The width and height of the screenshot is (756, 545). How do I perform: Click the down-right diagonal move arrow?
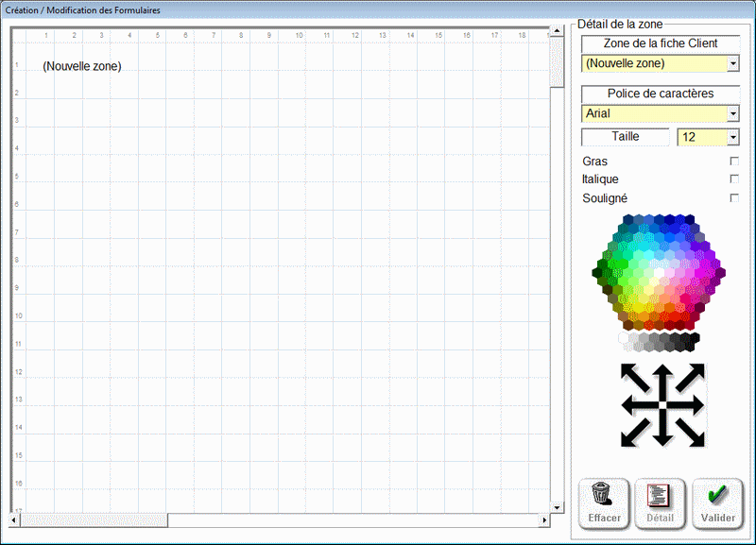click(x=690, y=433)
